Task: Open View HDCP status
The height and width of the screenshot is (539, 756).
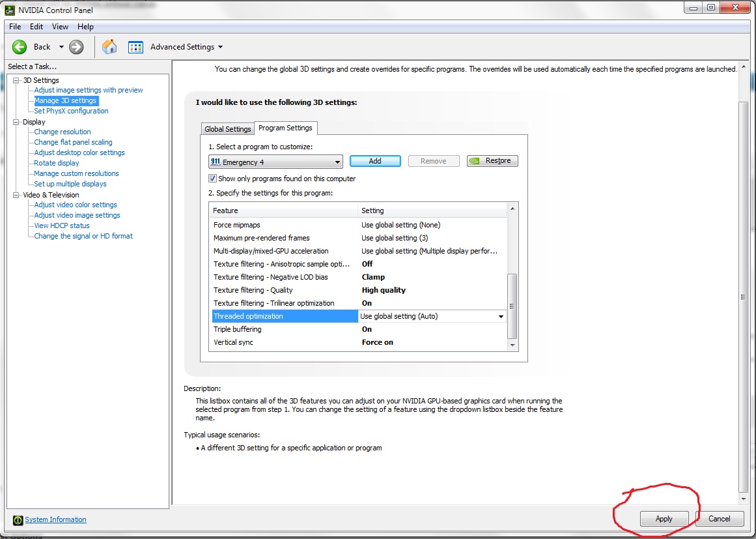Action: (62, 226)
